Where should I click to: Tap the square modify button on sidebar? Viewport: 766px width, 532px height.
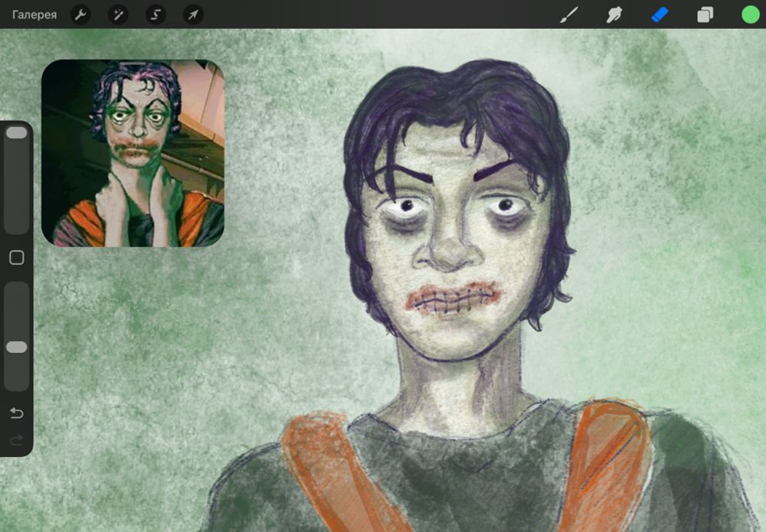coord(17,258)
